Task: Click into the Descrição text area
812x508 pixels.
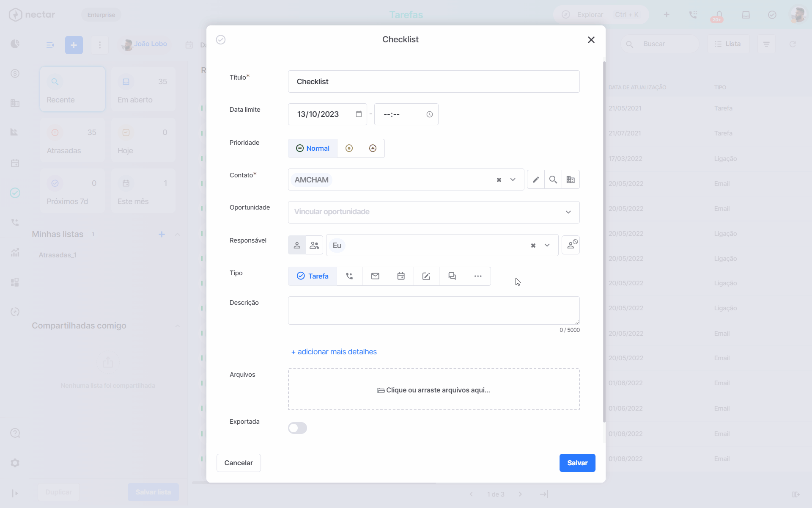Action: tap(433, 311)
